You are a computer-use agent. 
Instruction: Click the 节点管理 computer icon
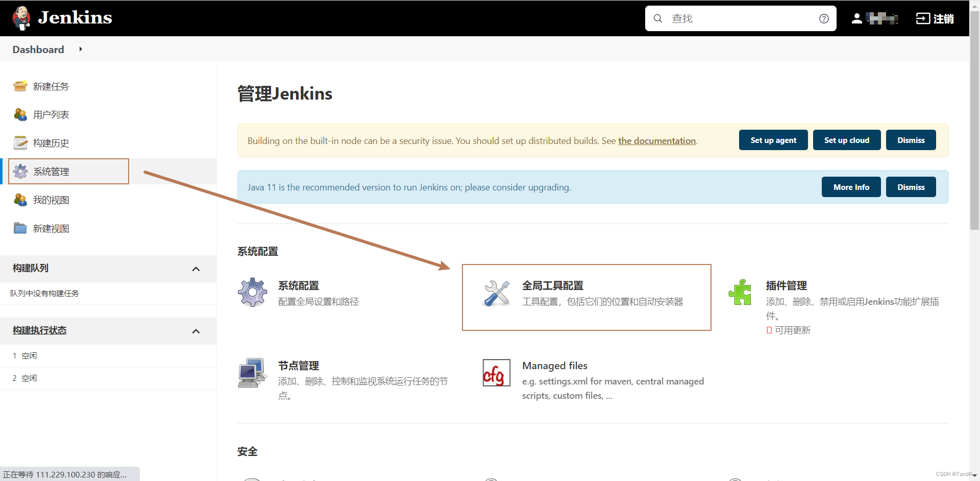pos(252,373)
